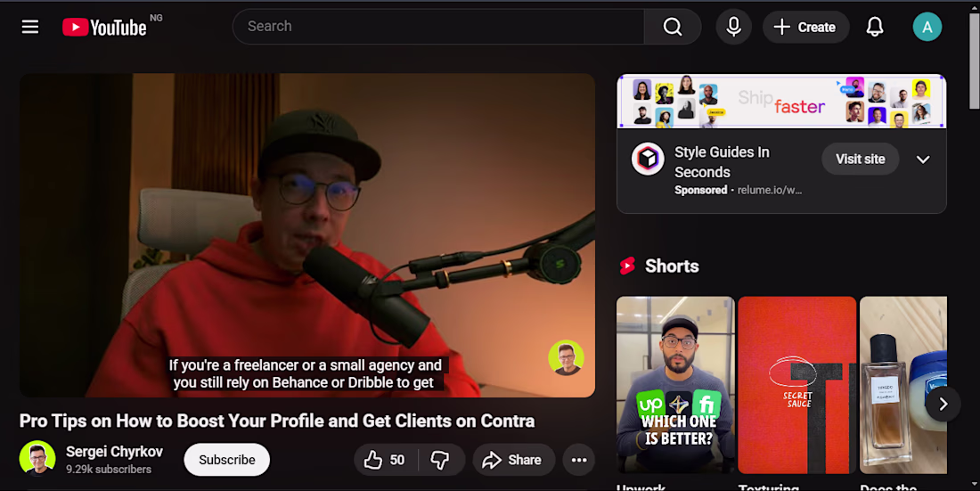Show next Shorts with right arrow
Image resolution: width=980 pixels, height=491 pixels.
[x=943, y=404]
